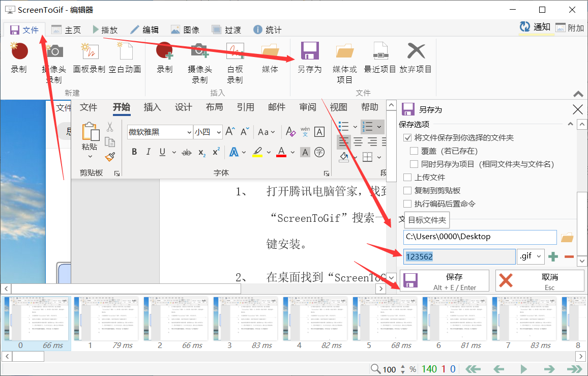Viewport: 588px width, 376px height.
Task: Switch to the 编辑 ribbon tab
Action: [x=144, y=30]
